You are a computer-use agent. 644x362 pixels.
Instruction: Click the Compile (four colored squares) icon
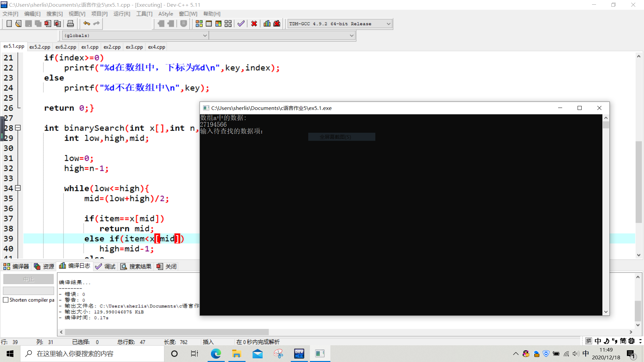click(x=199, y=24)
